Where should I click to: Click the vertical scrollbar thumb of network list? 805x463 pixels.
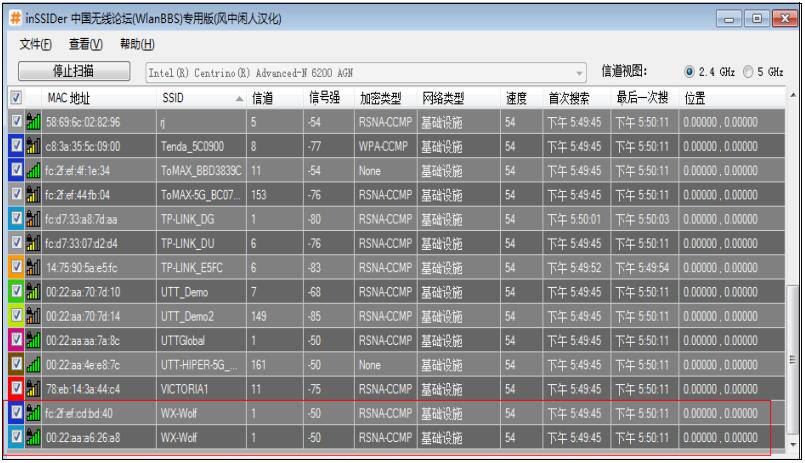coord(793,359)
